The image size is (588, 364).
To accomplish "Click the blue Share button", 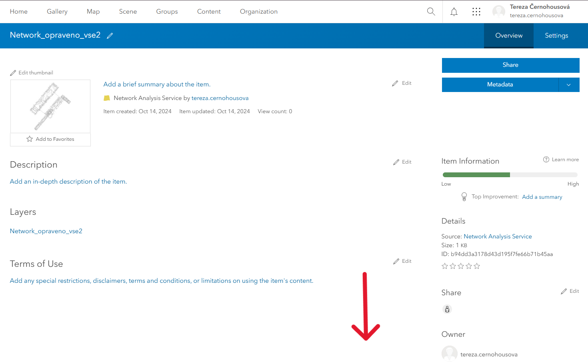I will coord(510,65).
